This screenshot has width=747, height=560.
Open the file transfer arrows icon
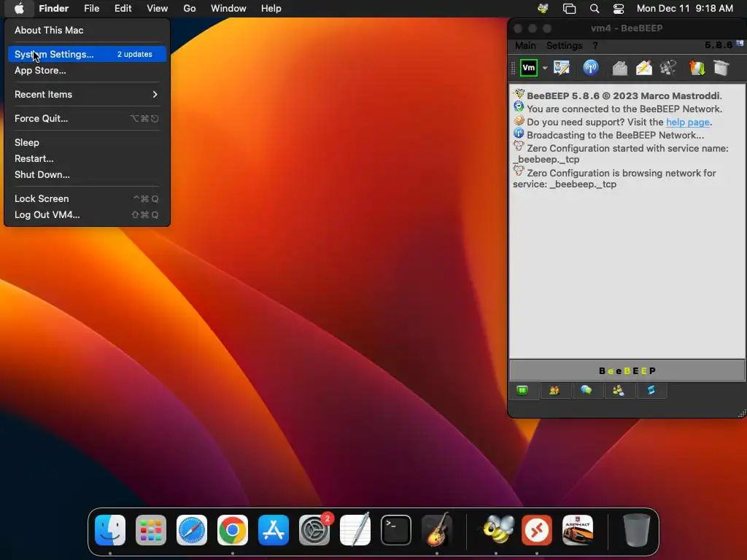697,68
